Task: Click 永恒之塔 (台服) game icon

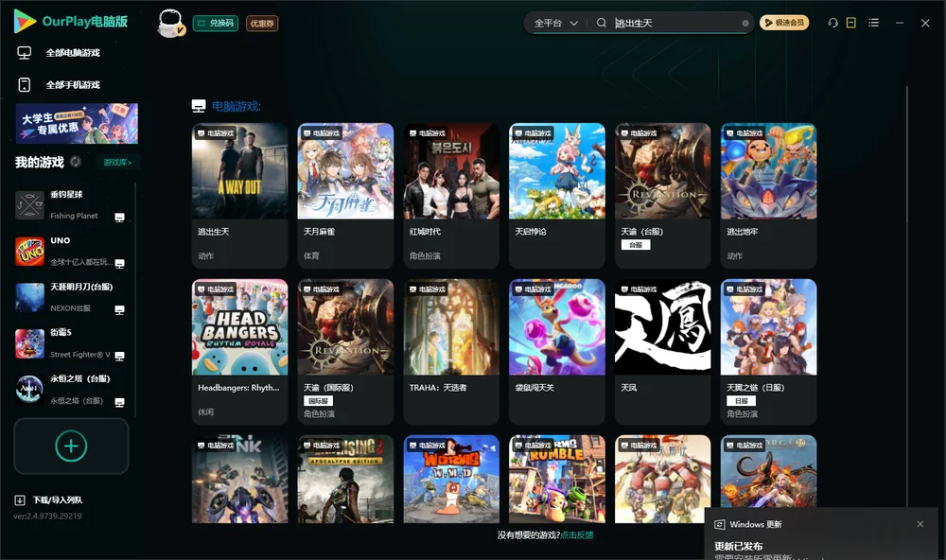Action: pos(29,390)
